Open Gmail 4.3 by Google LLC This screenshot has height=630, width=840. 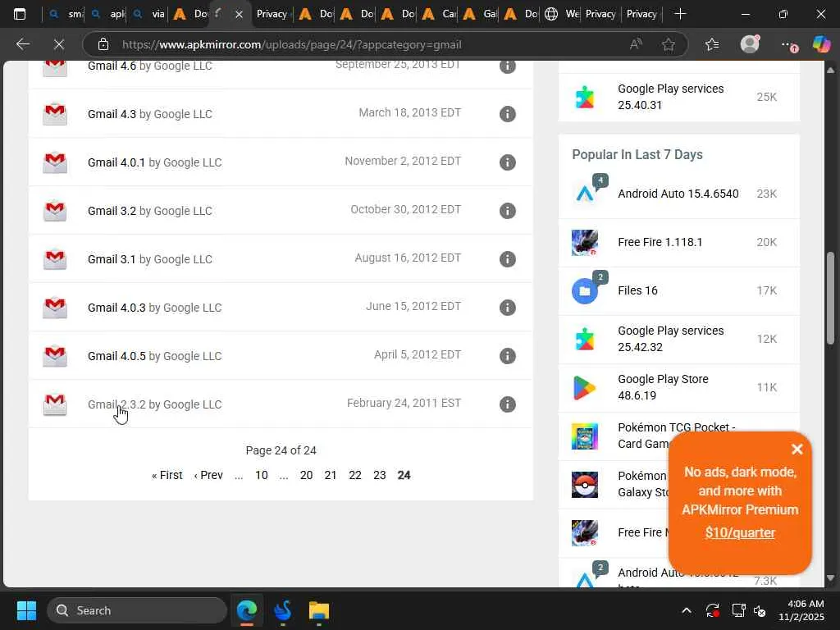[150, 114]
